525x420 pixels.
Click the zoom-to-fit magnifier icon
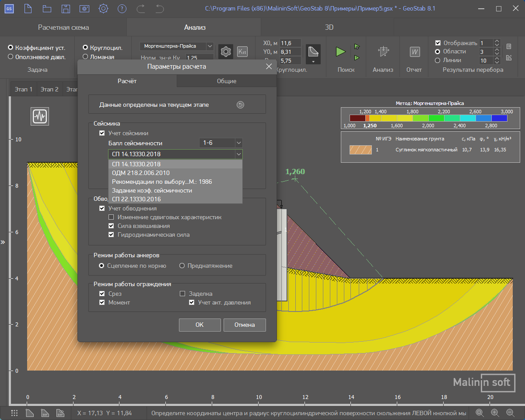(480, 413)
